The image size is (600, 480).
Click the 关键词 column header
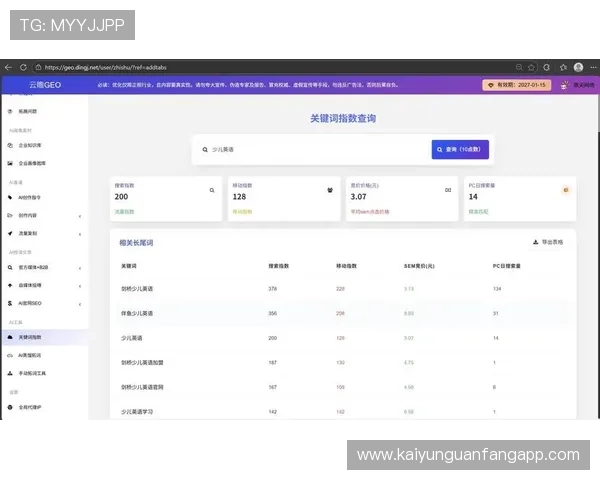coord(129,266)
